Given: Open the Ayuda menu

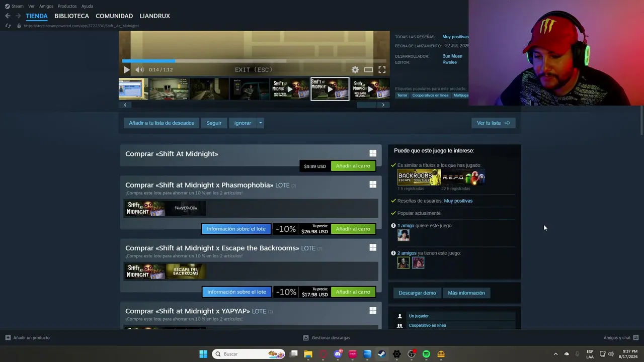Looking at the screenshot, I should click(87, 6).
